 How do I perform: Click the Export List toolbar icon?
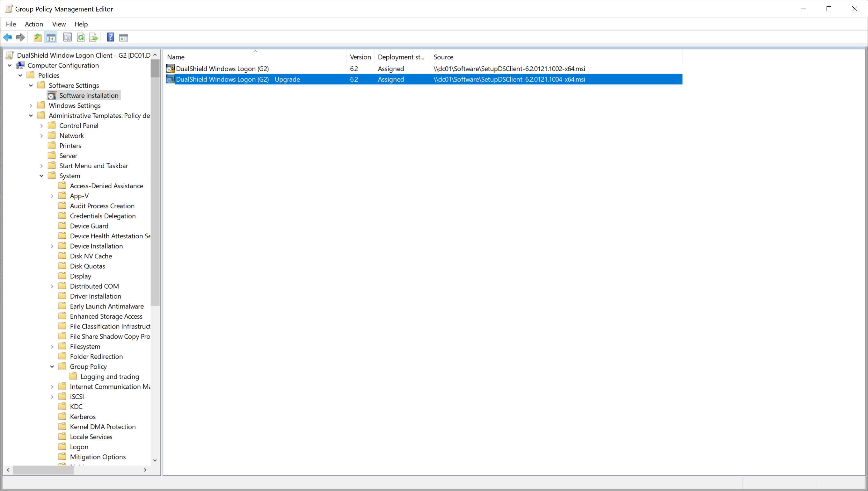pyautogui.click(x=93, y=37)
